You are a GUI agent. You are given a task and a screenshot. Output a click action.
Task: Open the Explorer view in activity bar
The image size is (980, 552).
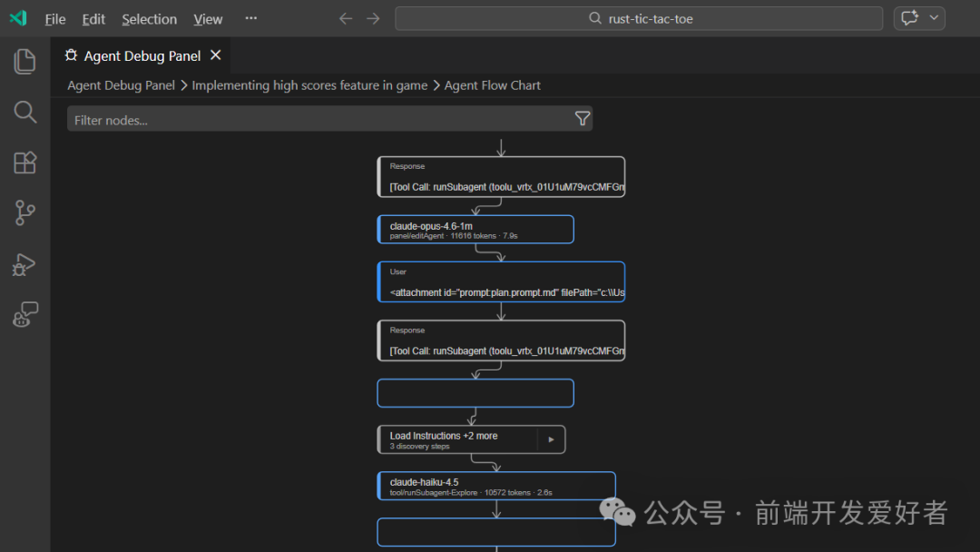point(24,62)
